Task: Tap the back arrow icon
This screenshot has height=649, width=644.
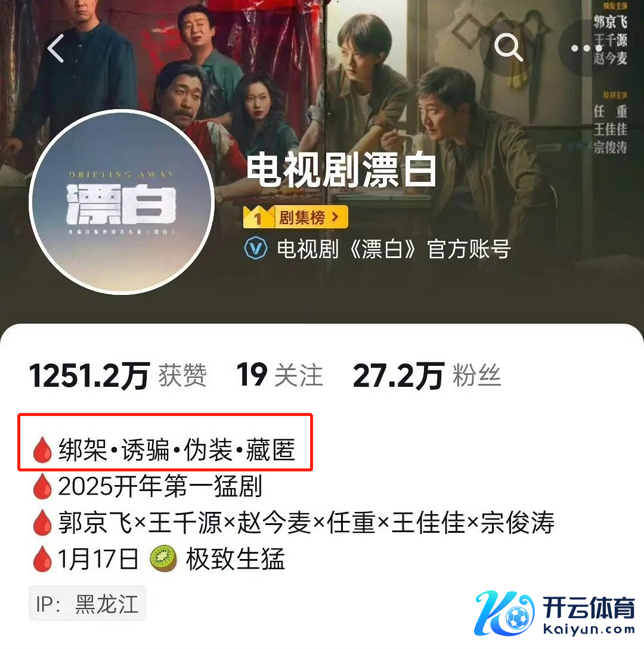Action: (x=55, y=48)
